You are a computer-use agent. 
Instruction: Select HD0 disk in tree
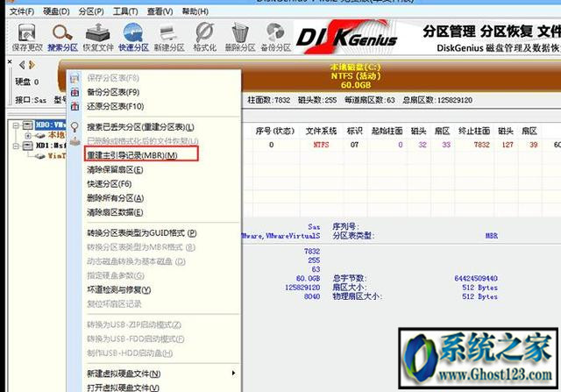(51, 125)
